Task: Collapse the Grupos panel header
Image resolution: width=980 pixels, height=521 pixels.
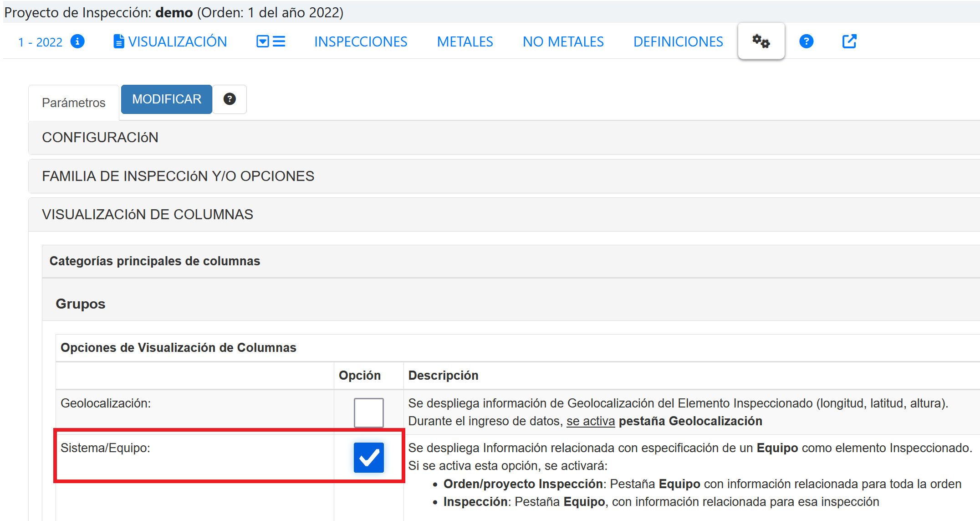Action: pyautogui.click(x=81, y=304)
